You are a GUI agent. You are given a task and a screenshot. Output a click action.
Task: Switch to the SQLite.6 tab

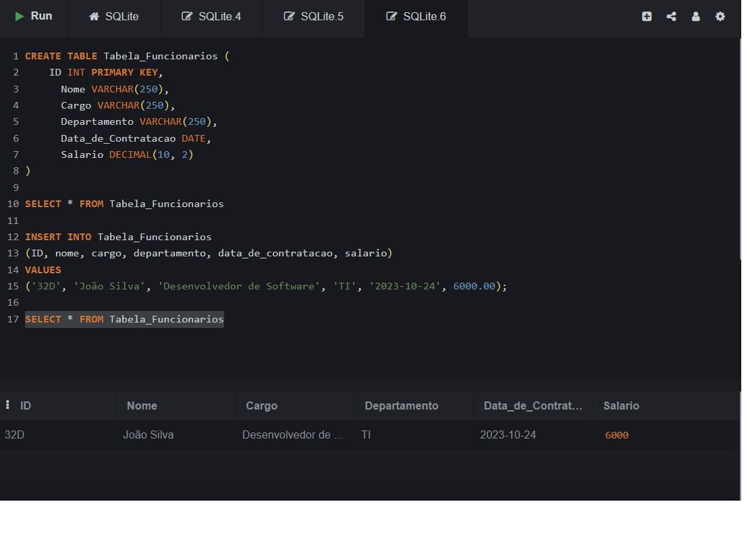(416, 16)
